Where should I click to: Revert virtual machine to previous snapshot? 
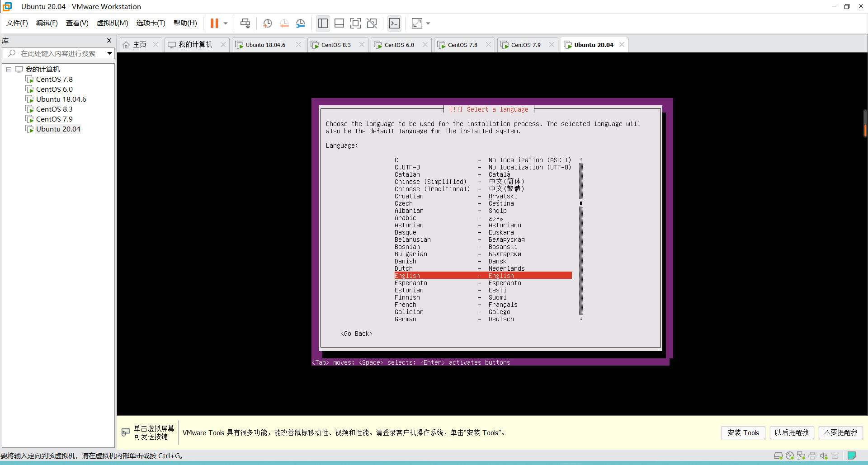[284, 23]
